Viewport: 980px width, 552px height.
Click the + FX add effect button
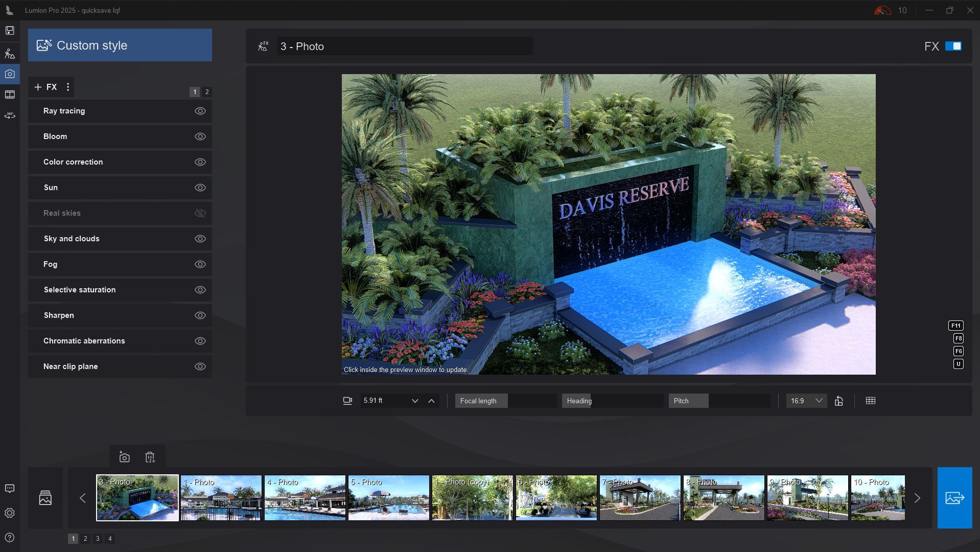(x=45, y=87)
